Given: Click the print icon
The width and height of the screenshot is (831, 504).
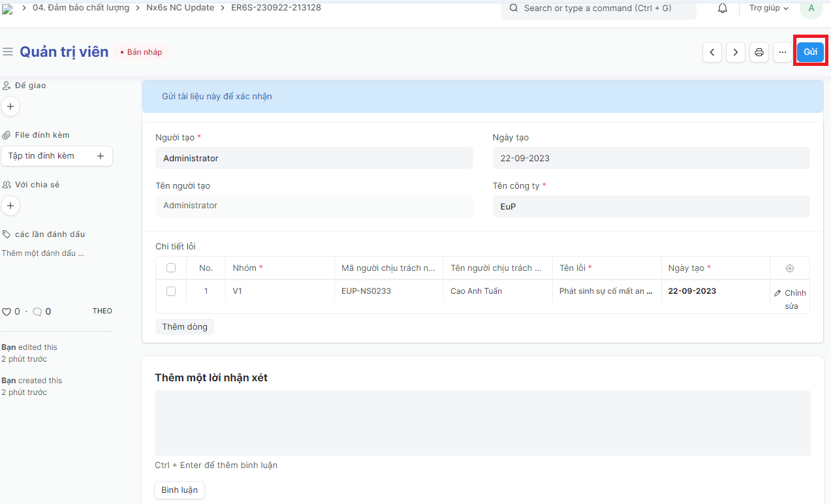Looking at the screenshot, I should (x=759, y=52).
